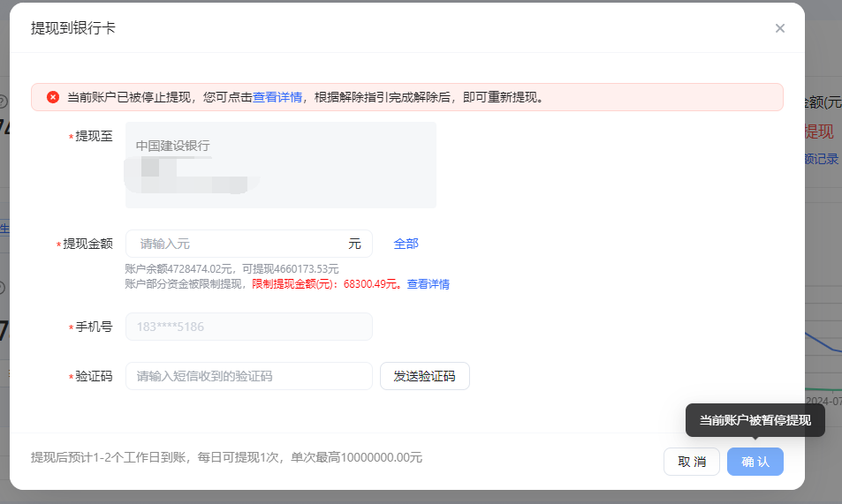
Task: Open 查看详情 link in the red alert banner
Action: coord(277,97)
